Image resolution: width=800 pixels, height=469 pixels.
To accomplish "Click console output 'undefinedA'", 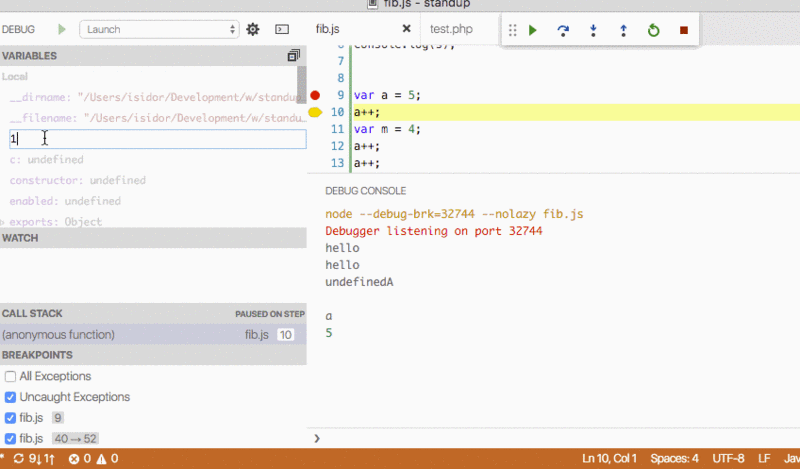I will [359, 282].
